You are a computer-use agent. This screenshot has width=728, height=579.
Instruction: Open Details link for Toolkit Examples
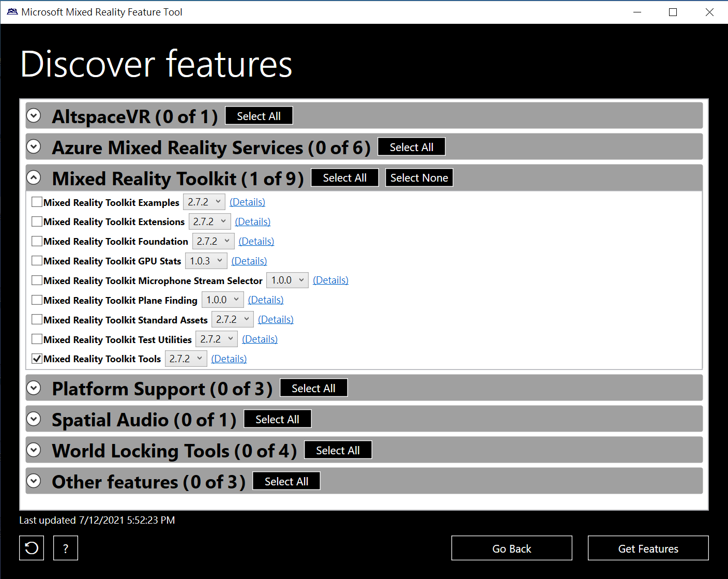[248, 202]
